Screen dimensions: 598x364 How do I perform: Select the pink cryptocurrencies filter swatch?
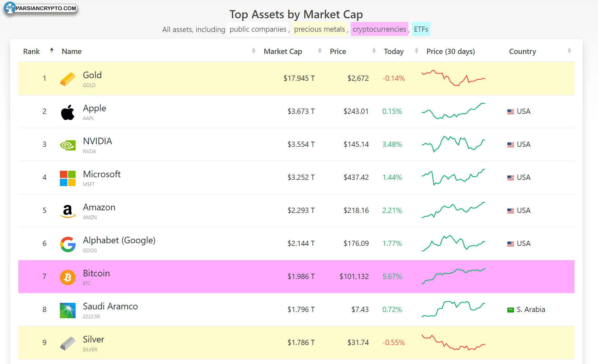pyautogui.click(x=379, y=29)
